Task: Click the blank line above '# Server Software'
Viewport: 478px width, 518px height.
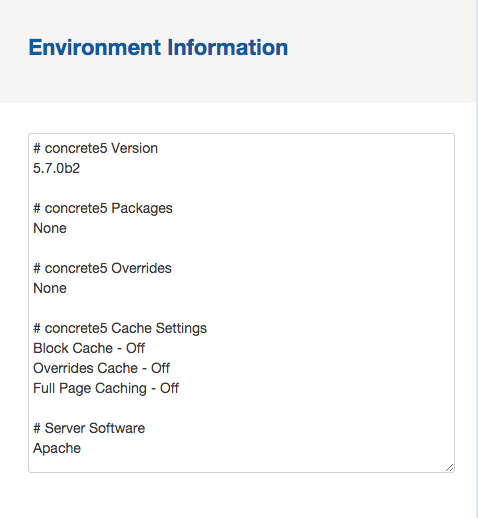Action: coord(241,408)
